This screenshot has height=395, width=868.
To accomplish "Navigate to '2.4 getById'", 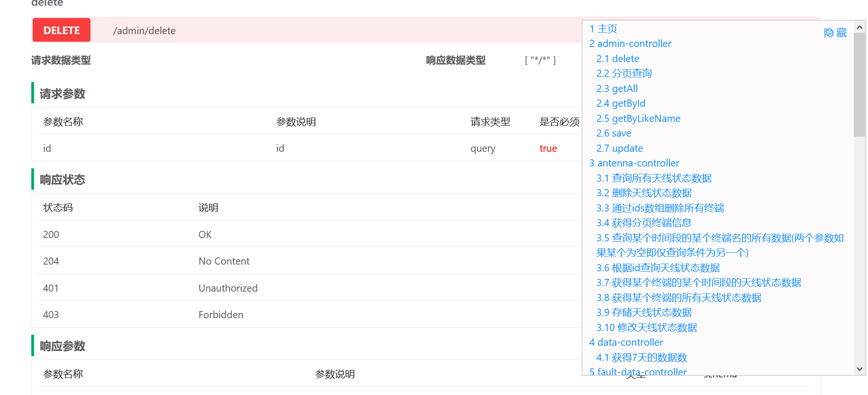I will (x=621, y=103).
